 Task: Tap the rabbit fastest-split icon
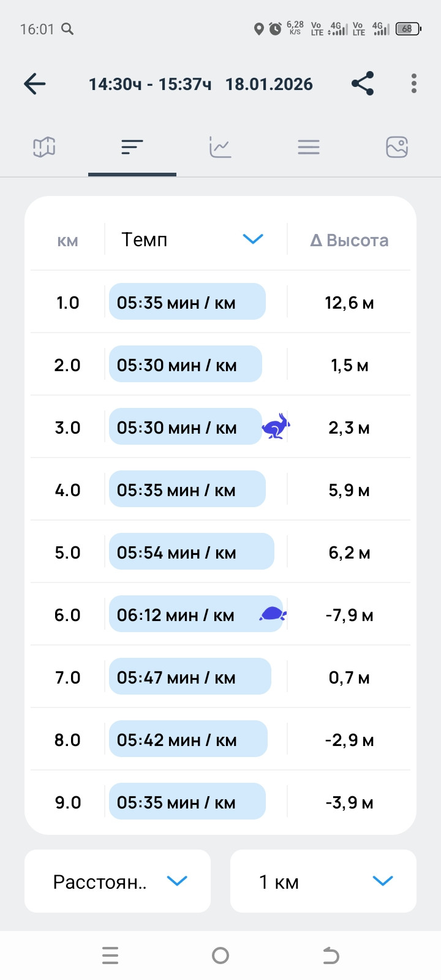point(276,426)
